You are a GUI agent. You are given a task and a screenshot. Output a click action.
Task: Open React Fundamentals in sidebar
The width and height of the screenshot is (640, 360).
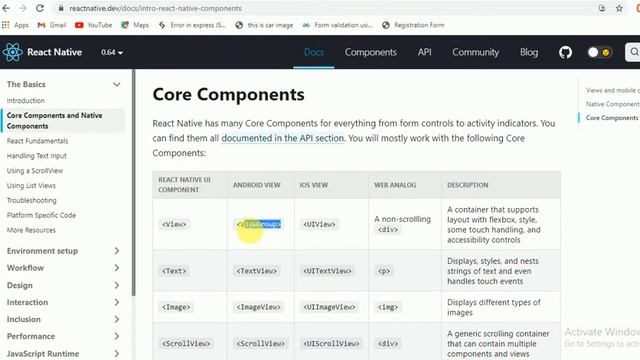38,141
